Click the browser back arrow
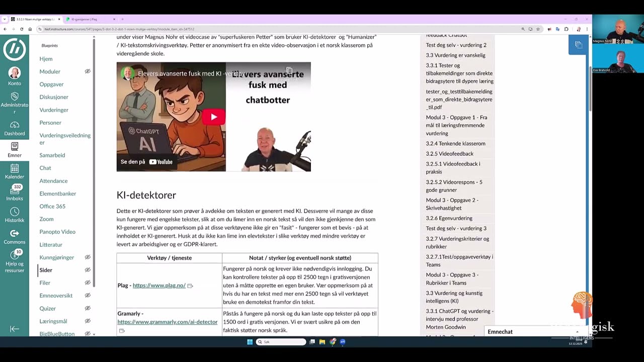Image resolution: width=644 pixels, height=362 pixels. click(x=5, y=29)
